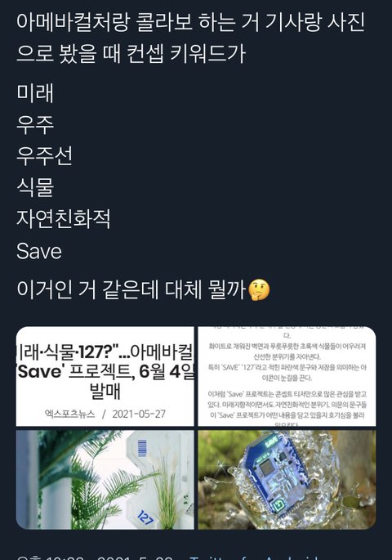
Task: Click the word 'Save' in the tweet
Action: coord(39,251)
